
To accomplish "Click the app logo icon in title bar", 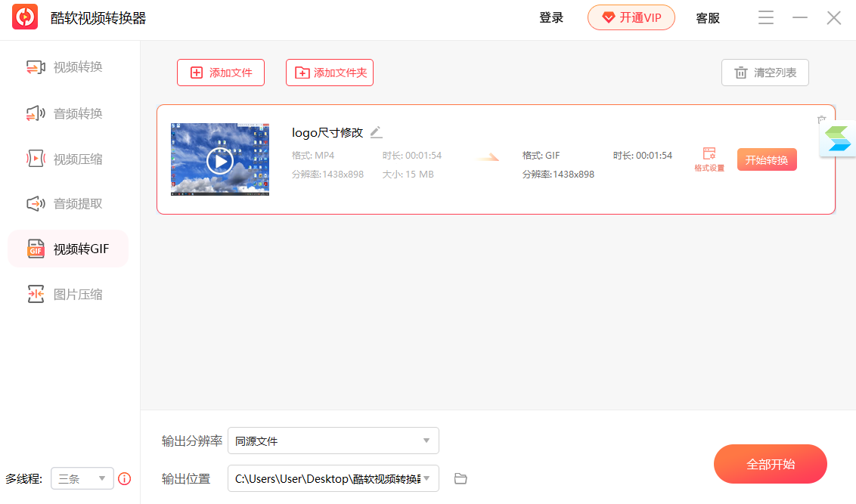I will [24, 17].
